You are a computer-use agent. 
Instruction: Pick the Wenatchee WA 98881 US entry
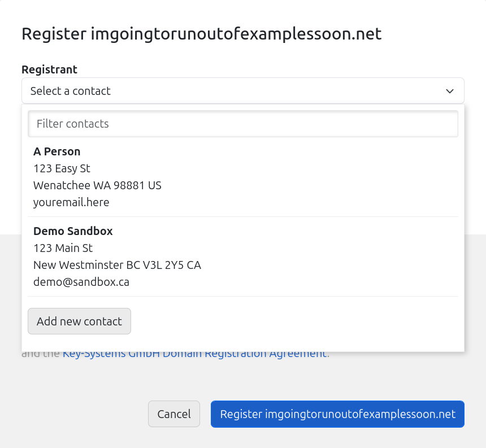97,185
